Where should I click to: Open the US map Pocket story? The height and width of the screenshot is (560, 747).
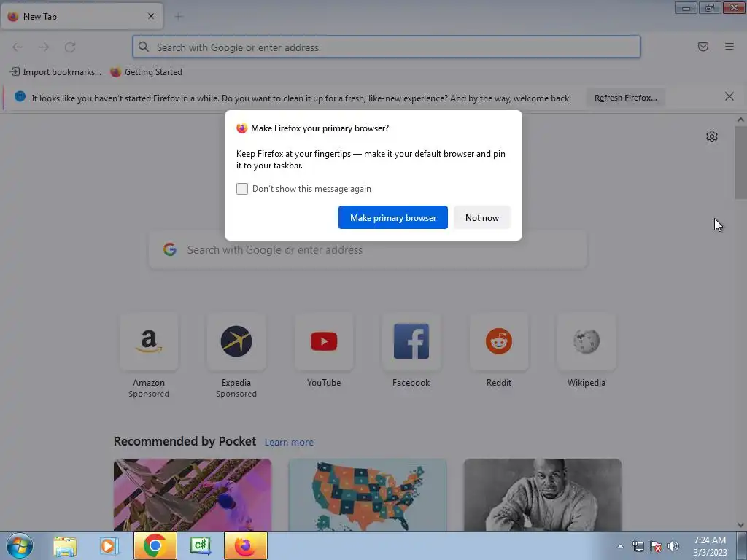click(368, 494)
